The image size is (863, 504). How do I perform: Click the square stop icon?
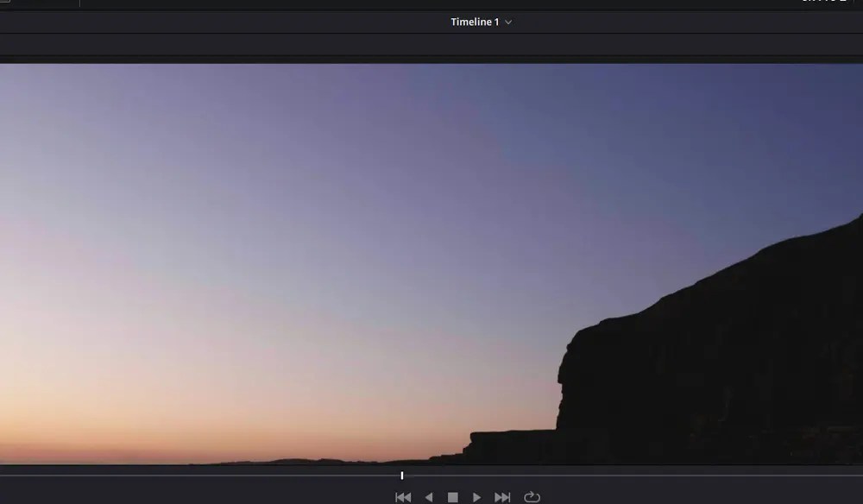click(452, 496)
